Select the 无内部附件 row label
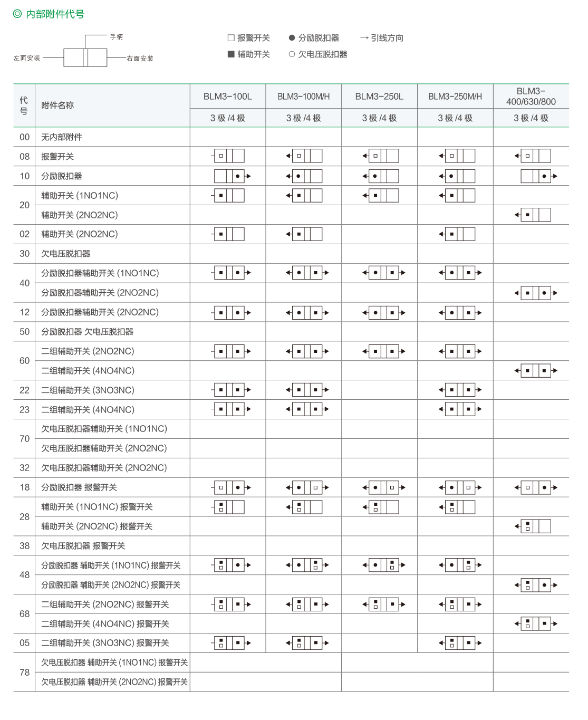 [62, 137]
